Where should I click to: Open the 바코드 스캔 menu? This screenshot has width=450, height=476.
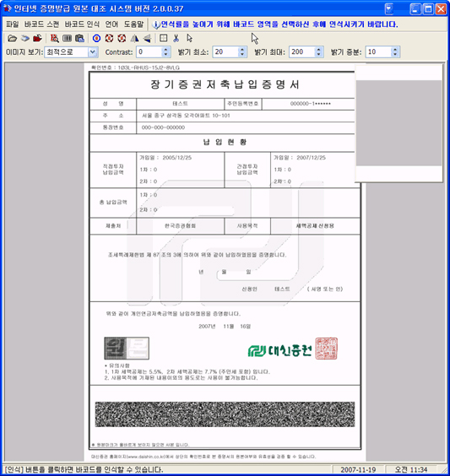point(41,24)
